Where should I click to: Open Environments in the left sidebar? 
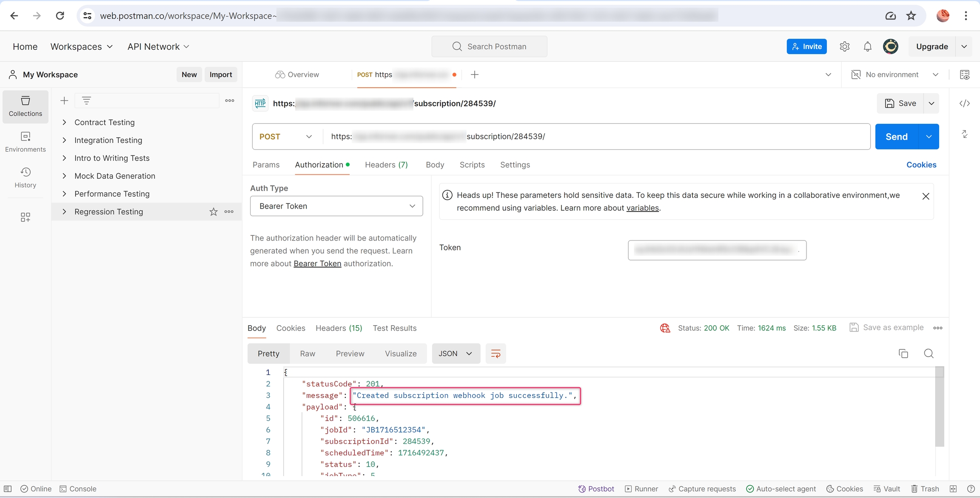[26, 142]
